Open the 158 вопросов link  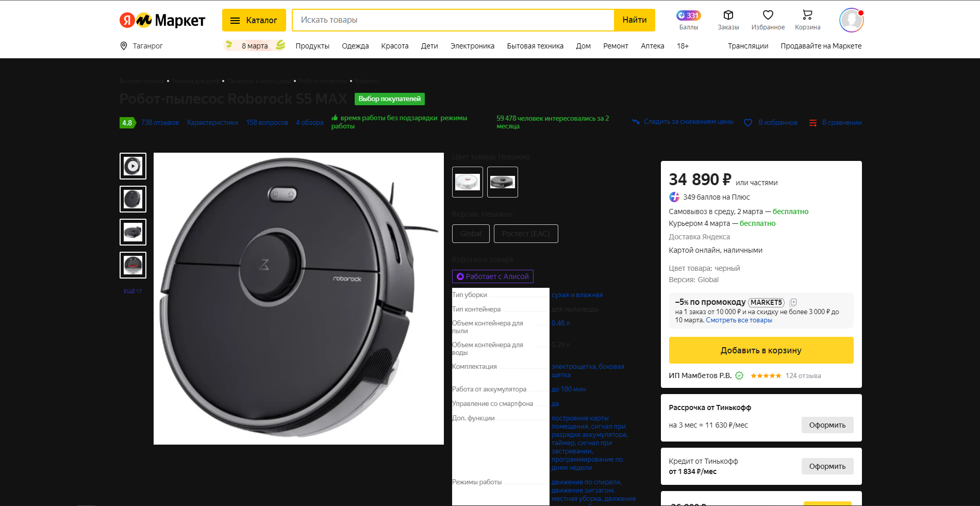point(267,123)
